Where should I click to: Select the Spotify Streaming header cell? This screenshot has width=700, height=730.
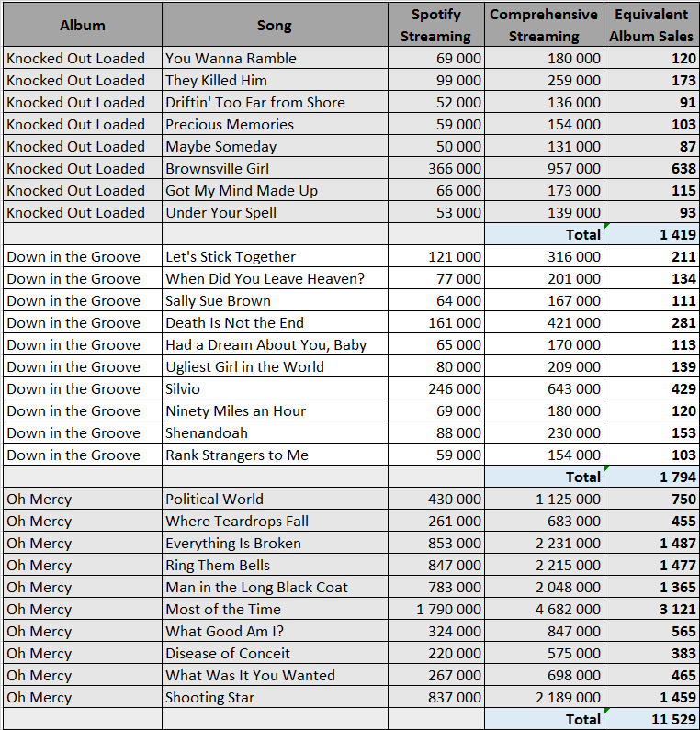point(436,25)
